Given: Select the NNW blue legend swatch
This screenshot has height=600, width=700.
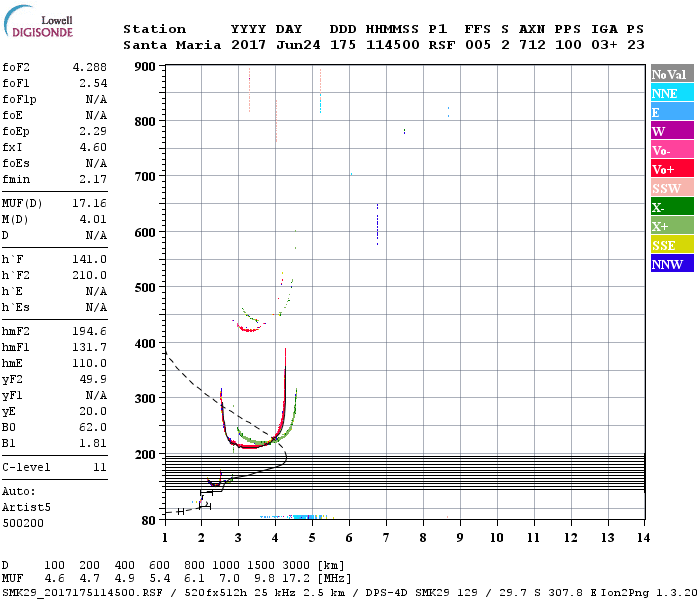Looking at the screenshot, I should click(672, 263).
